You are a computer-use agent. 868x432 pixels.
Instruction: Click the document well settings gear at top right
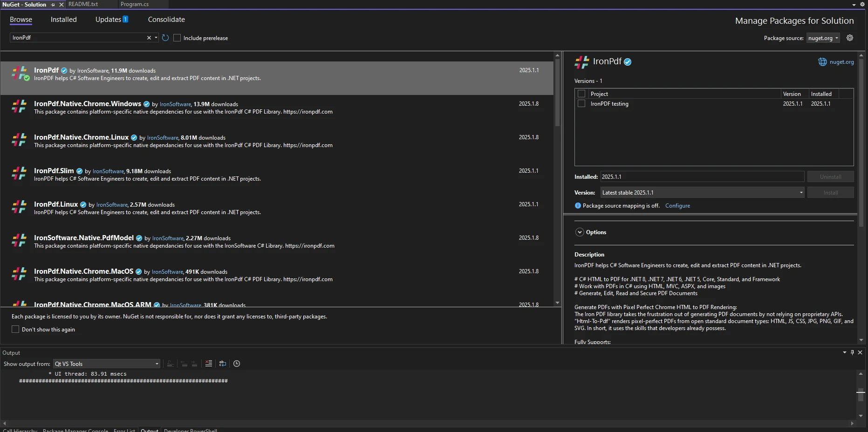pos(862,4)
